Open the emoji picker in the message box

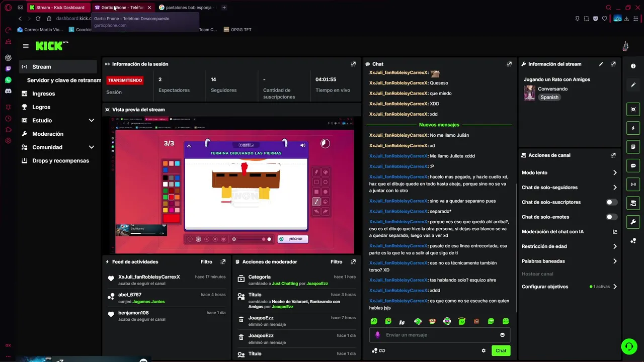coord(502,335)
